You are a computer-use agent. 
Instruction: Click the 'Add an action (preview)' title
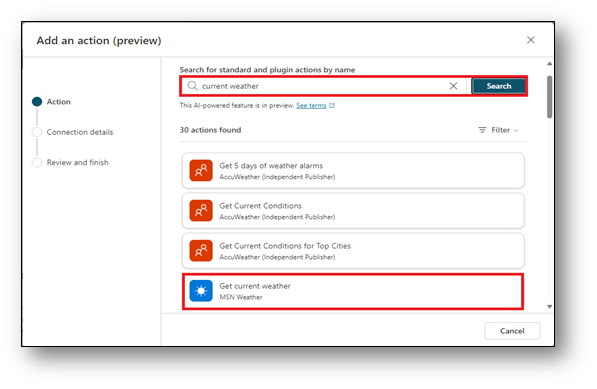tap(99, 41)
